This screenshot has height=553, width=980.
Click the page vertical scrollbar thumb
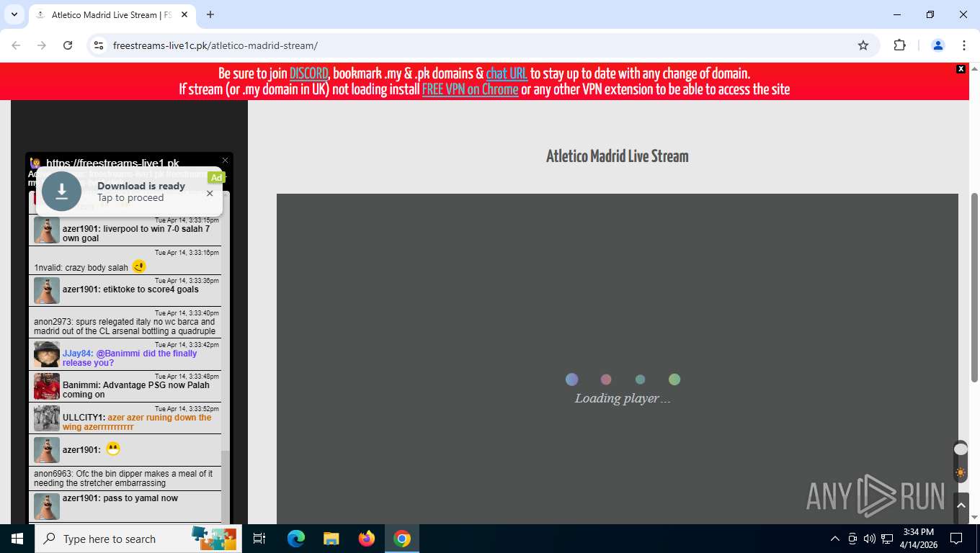pos(975,288)
